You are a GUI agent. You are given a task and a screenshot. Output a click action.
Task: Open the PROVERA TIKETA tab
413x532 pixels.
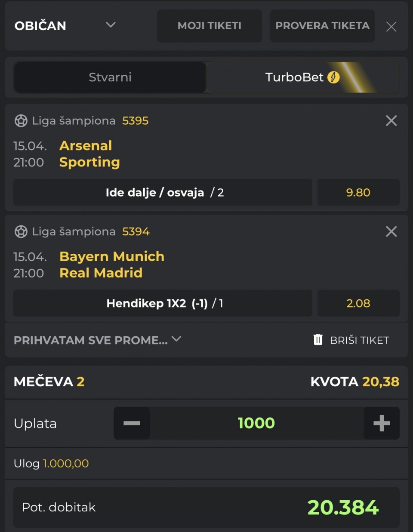[x=322, y=26]
